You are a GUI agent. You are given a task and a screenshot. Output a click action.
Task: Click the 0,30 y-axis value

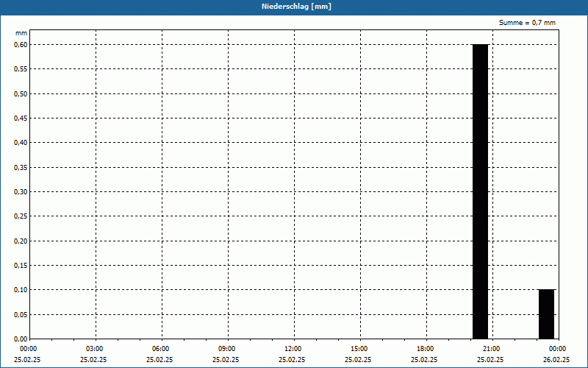(21, 192)
